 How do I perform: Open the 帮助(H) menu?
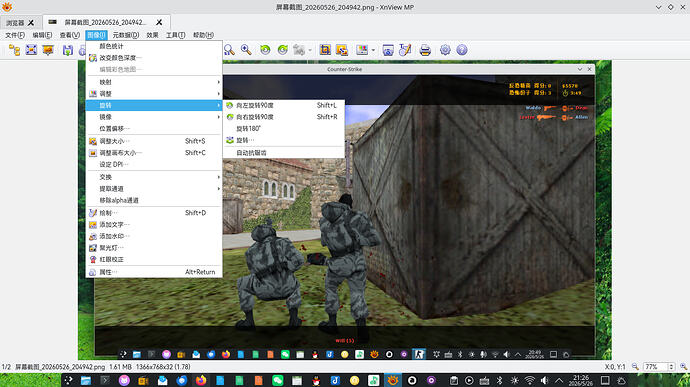click(203, 35)
